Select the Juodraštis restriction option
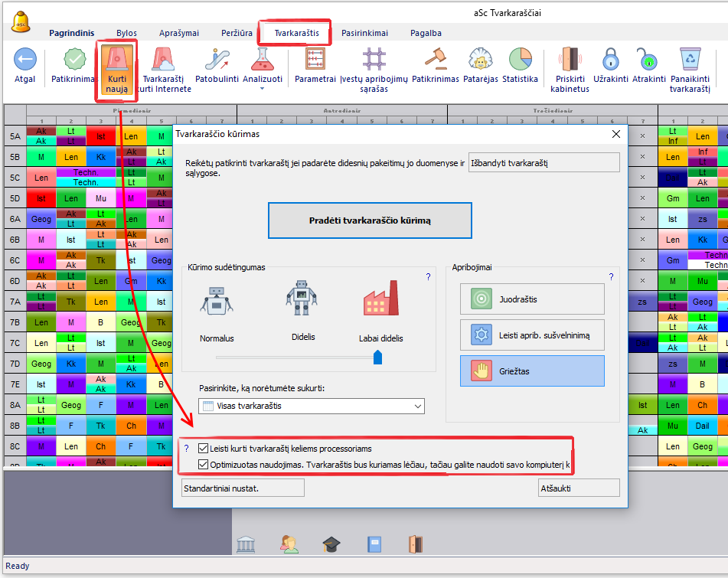 [x=532, y=299]
